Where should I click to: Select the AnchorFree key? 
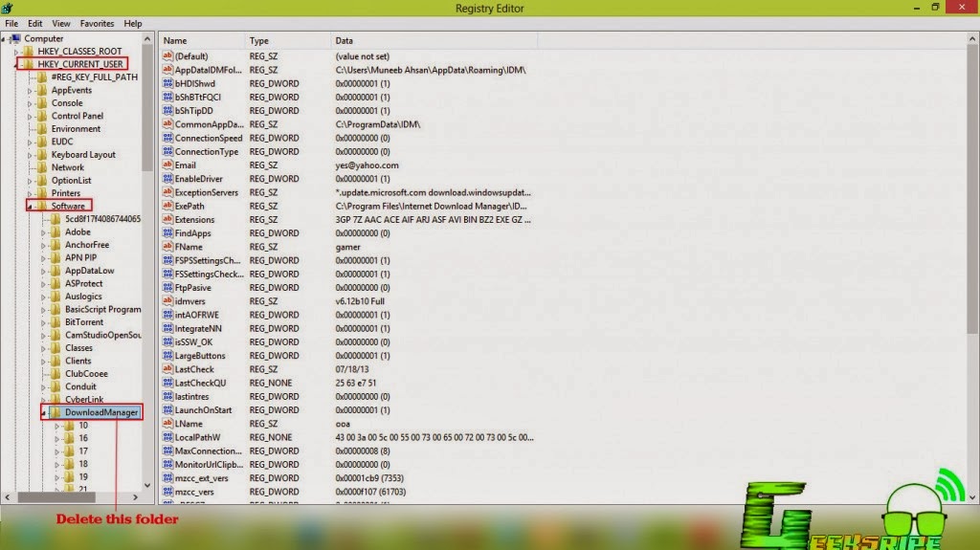point(87,244)
